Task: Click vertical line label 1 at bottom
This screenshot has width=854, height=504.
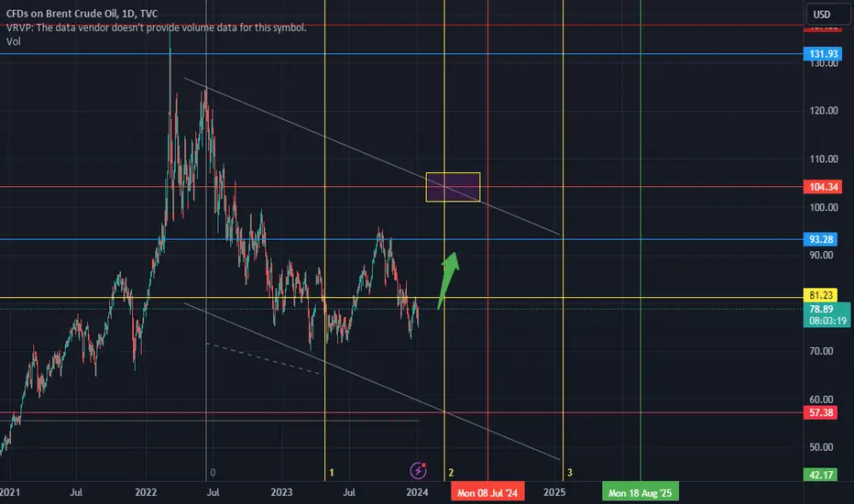Action: [x=332, y=473]
